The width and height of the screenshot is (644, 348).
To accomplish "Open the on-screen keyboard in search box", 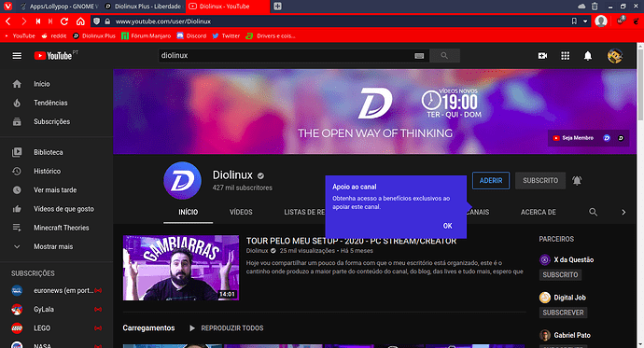I will pyautogui.click(x=419, y=56).
